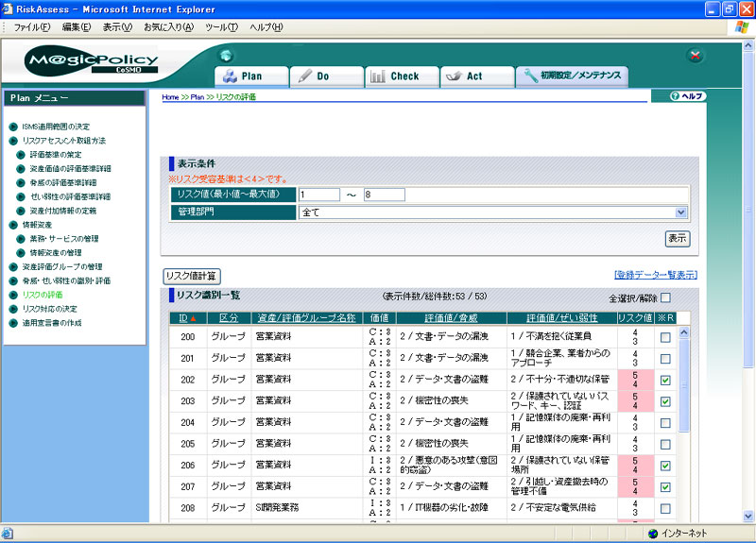
Task: Check the ※R checkbox for row 205
Action: tap(665, 444)
